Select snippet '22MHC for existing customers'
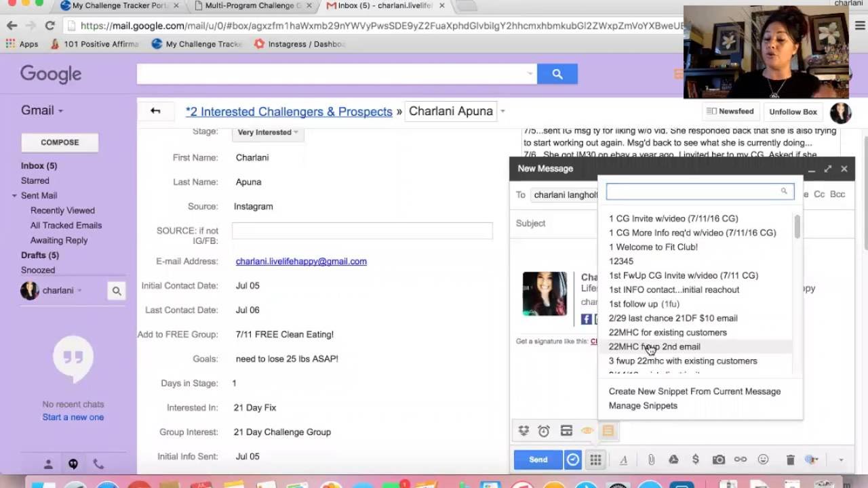The image size is (868, 488). click(668, 332)
